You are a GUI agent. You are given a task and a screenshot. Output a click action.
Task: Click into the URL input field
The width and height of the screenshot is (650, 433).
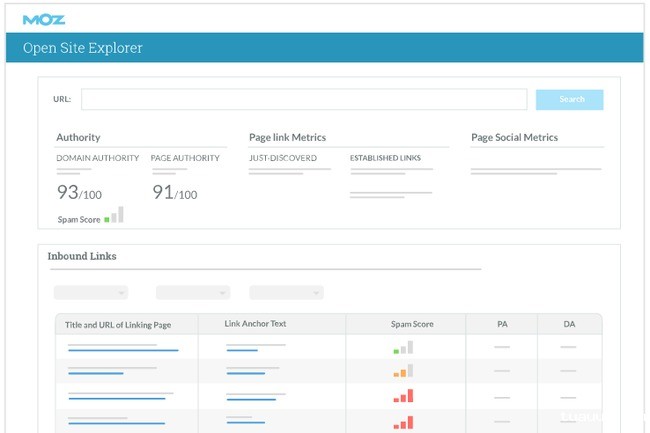pos(304,100)
